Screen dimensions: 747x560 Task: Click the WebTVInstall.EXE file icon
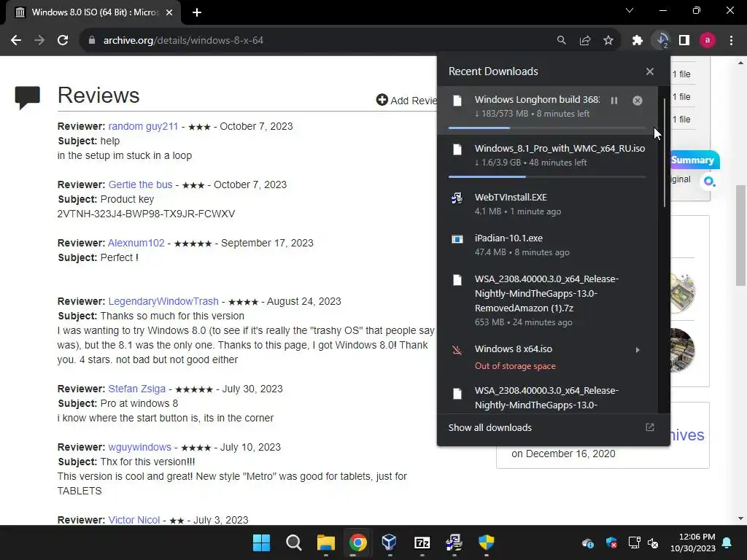coord(457,198)
